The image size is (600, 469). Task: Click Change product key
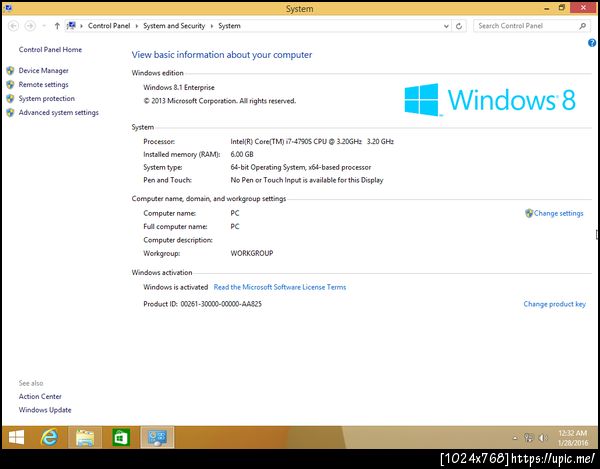pos(554,304)
